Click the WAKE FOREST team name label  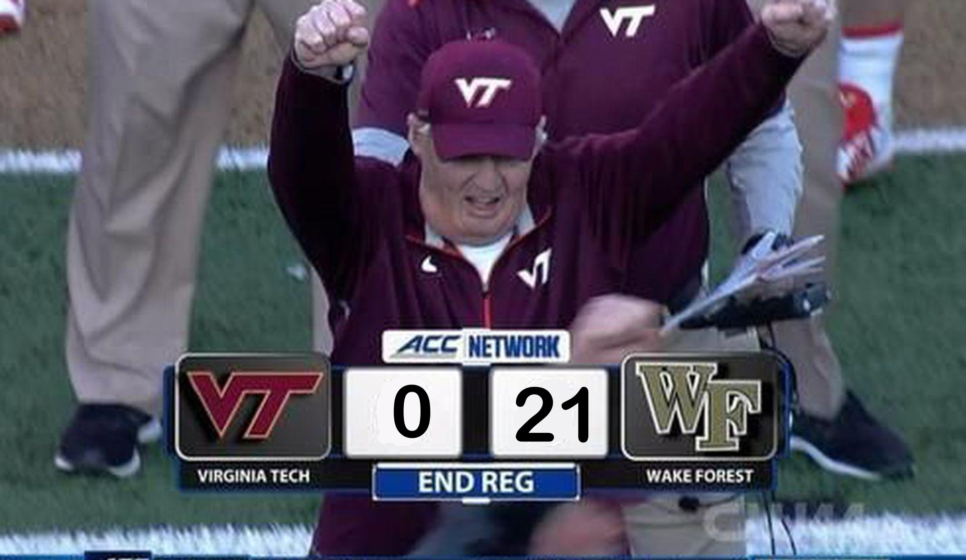click(x=699, y=476)
